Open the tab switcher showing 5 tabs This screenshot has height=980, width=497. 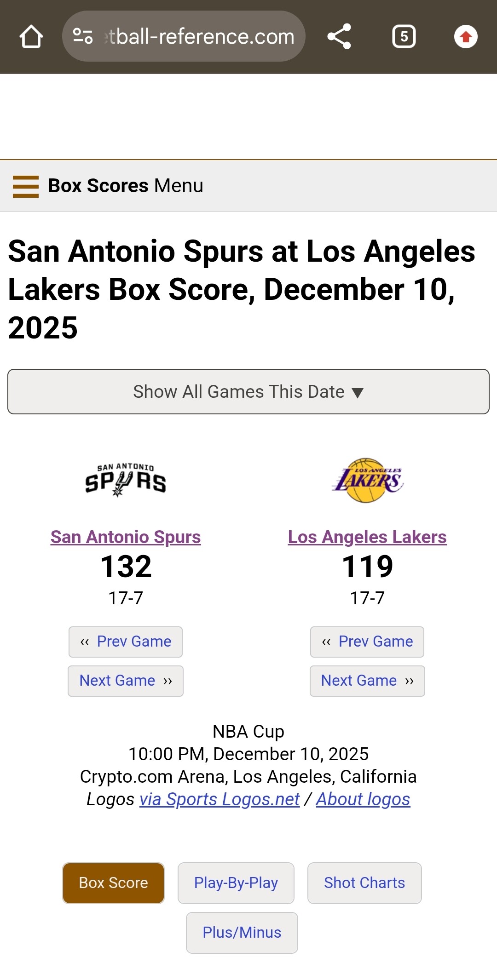point(404,37)
